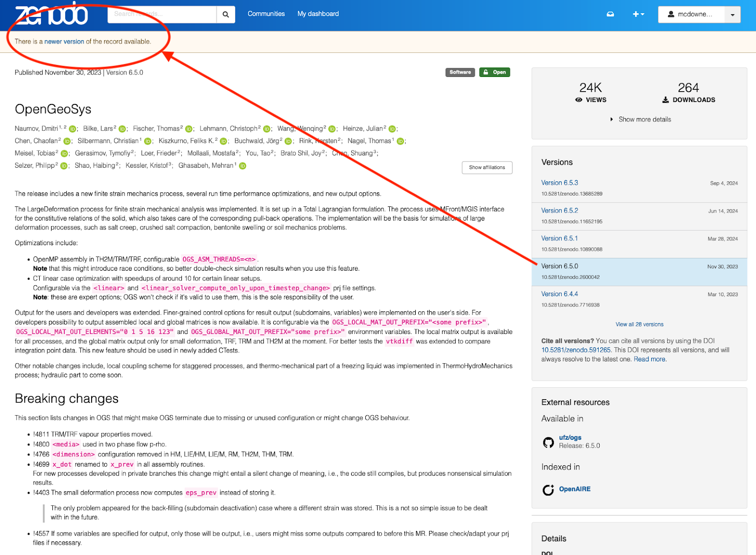The width and height of the screenshot is (756, 555).
Task: Click the vtkdiff code text
Action: click(399, 342)
